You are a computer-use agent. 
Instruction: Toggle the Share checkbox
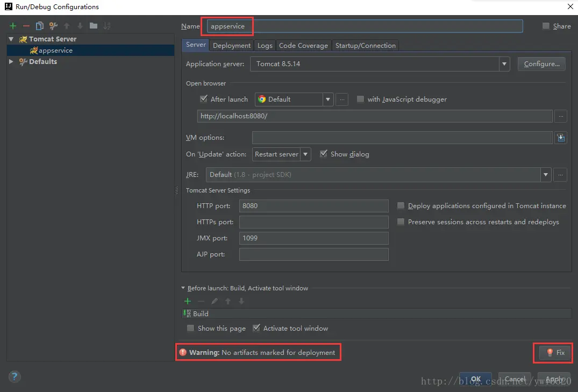[546, 26]
